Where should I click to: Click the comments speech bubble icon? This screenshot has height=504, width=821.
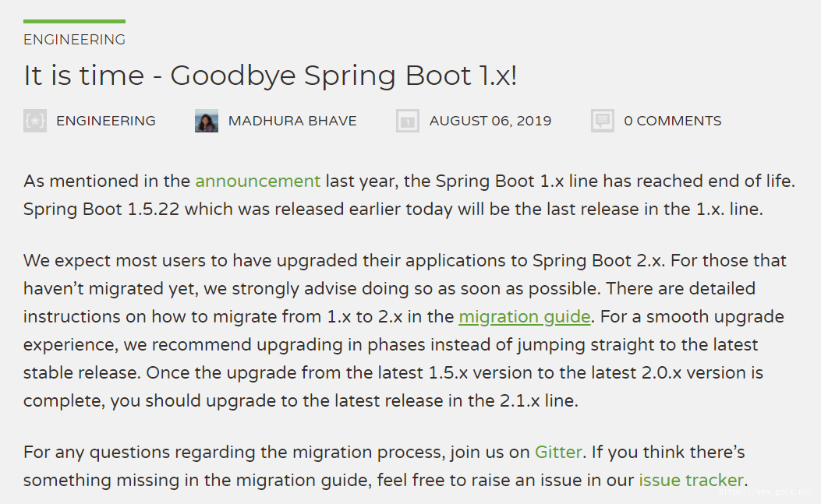[603, 121]
